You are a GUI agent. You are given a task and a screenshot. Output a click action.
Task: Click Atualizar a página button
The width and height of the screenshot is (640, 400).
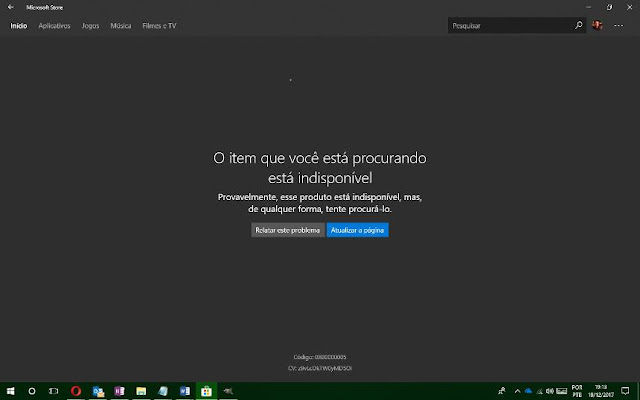pyautogui.click(x=358, y=230)
